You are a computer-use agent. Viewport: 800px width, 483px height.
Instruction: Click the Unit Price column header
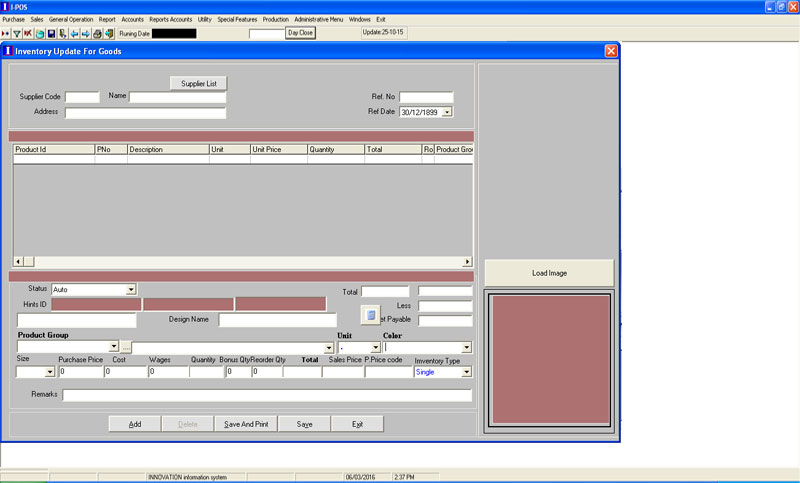point(279,149)
